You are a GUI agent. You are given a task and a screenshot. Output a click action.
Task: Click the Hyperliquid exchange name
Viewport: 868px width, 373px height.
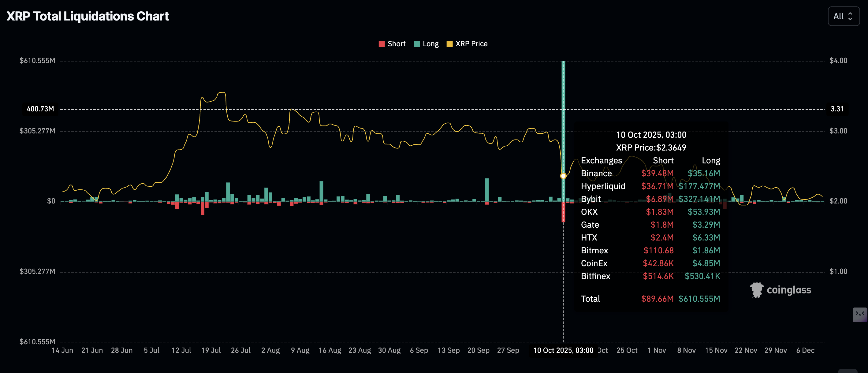click(x=603, y=186)
